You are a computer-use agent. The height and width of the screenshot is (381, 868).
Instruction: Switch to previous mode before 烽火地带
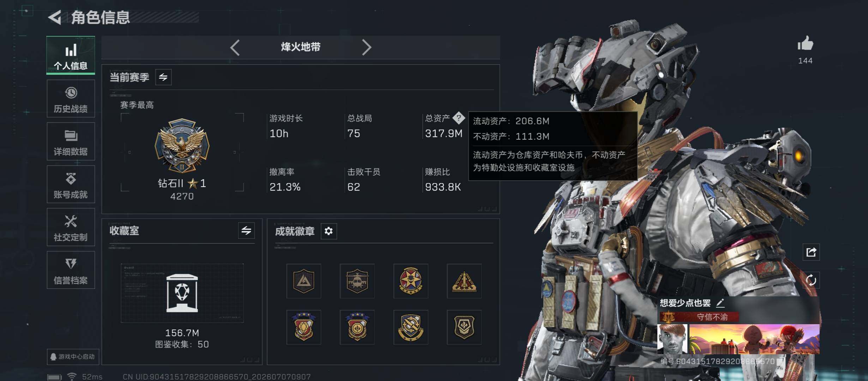point(235,47)
